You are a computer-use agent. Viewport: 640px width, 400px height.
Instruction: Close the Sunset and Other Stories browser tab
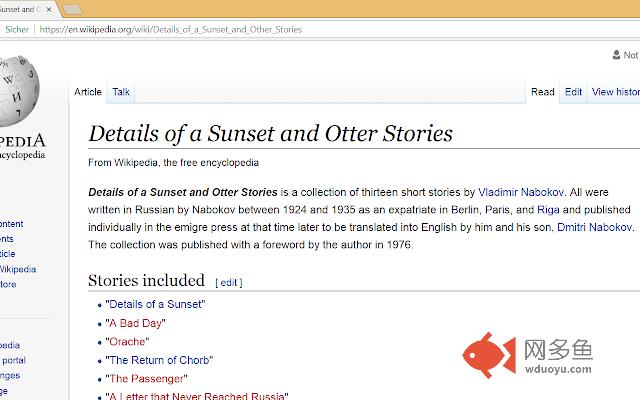49,9
